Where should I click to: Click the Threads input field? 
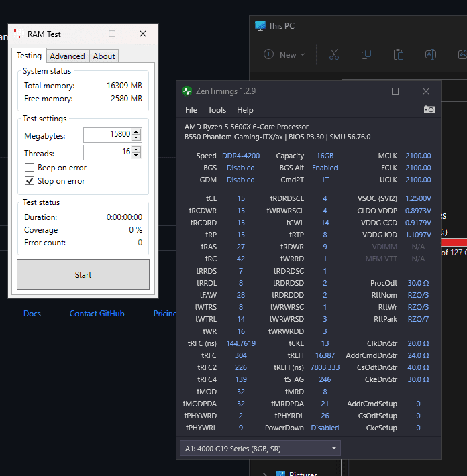point(107,152)
